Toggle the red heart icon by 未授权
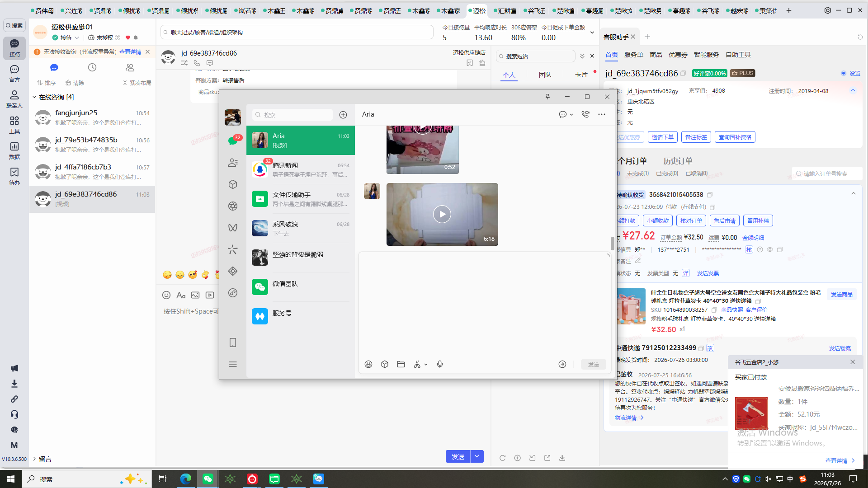Viewport: 868px width, 488px height. point(128,38)
